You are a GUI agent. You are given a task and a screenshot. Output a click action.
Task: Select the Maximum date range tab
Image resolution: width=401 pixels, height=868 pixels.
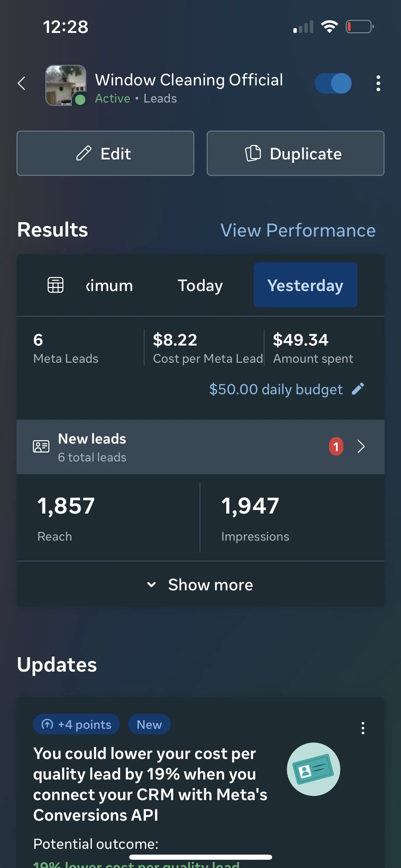[109, 285]
